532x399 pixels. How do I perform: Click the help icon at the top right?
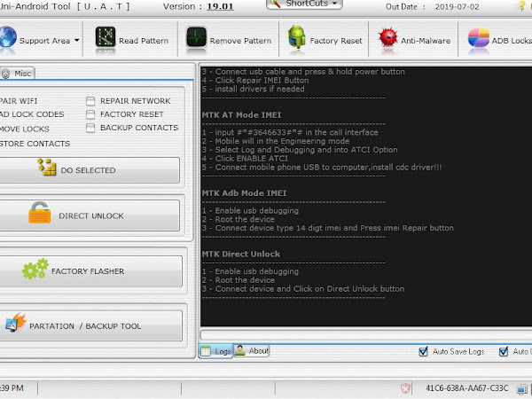pyautogui.click(x=520, y=6)
